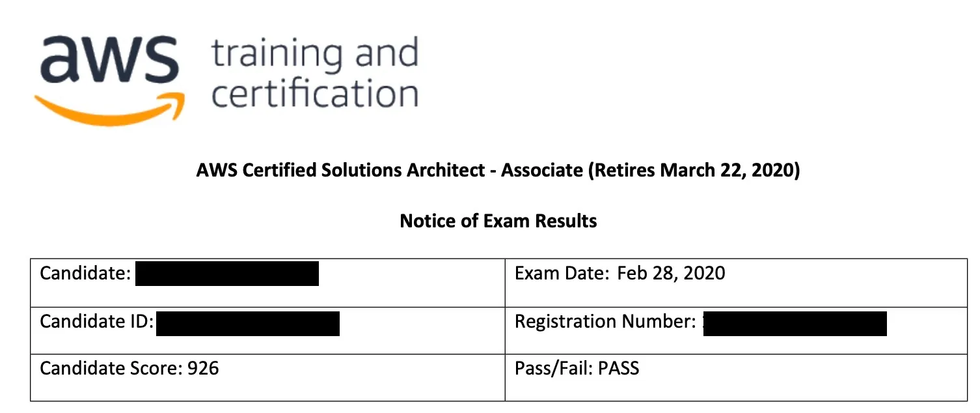Screen dimensions: 980x413
Task: Select the Notice of Exam Results heading
Action: click(x=498, y=221)
